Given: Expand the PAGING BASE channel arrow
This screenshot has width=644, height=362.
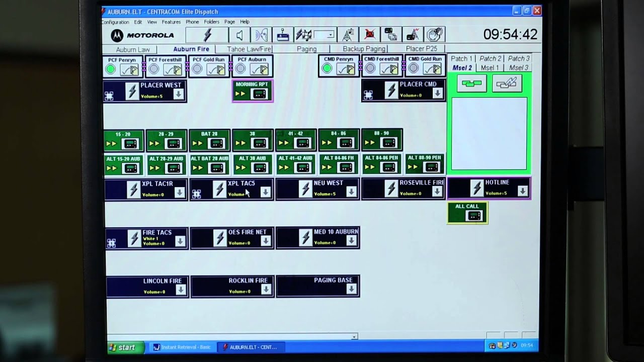Looking at the screenshot, I should (352, 289).
